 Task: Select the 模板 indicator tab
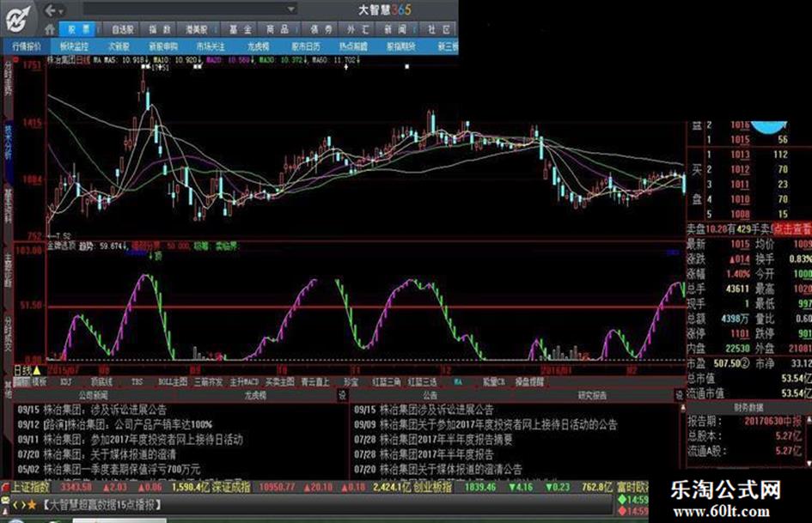pyautogui.click(x=40, y=382)
